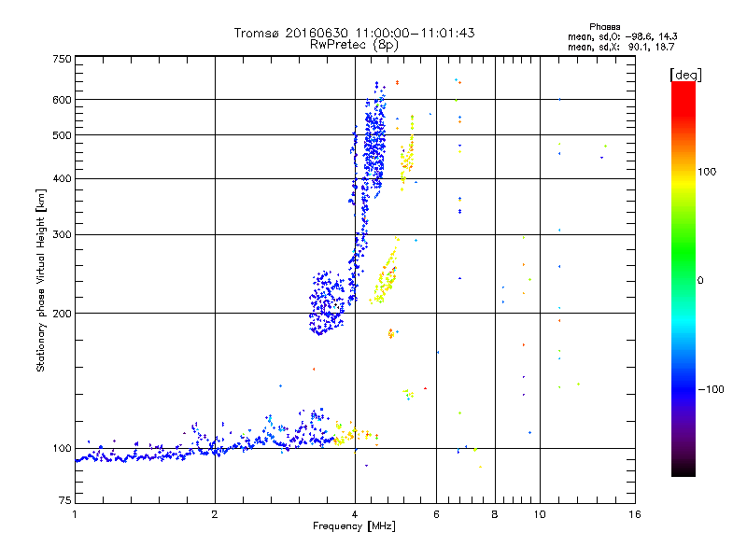Click the y-axis tick label '750'
Screen dimensions: 747x560
[62, 59]
